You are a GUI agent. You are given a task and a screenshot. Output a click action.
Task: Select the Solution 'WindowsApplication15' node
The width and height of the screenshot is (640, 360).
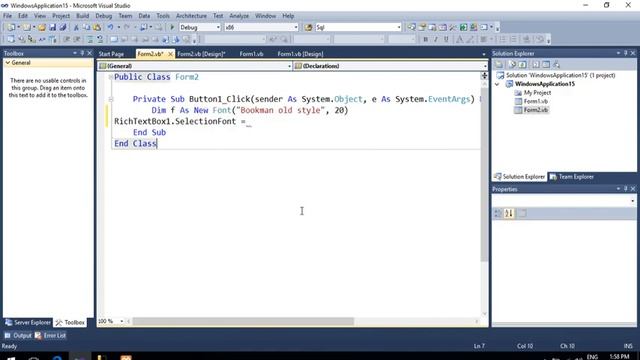coord(560,76)
